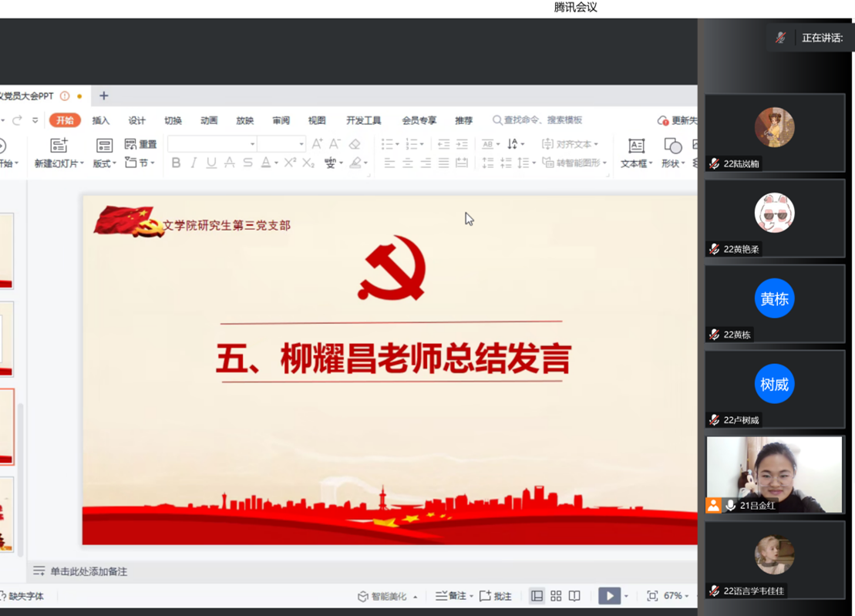Switch to slide sorter grid view
Screen dimensions: 855x616
(x=556, y=596)
